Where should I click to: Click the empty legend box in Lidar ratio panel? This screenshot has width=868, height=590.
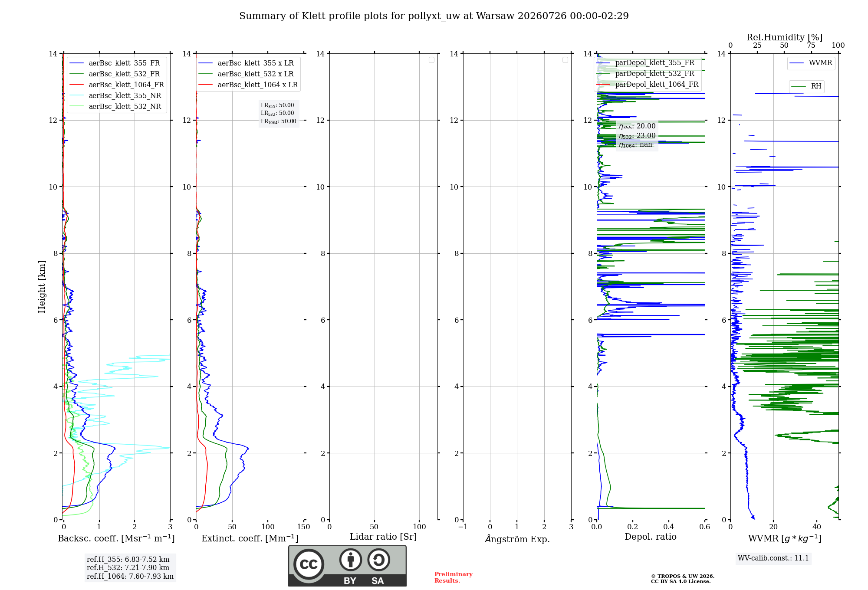(431, 60)
